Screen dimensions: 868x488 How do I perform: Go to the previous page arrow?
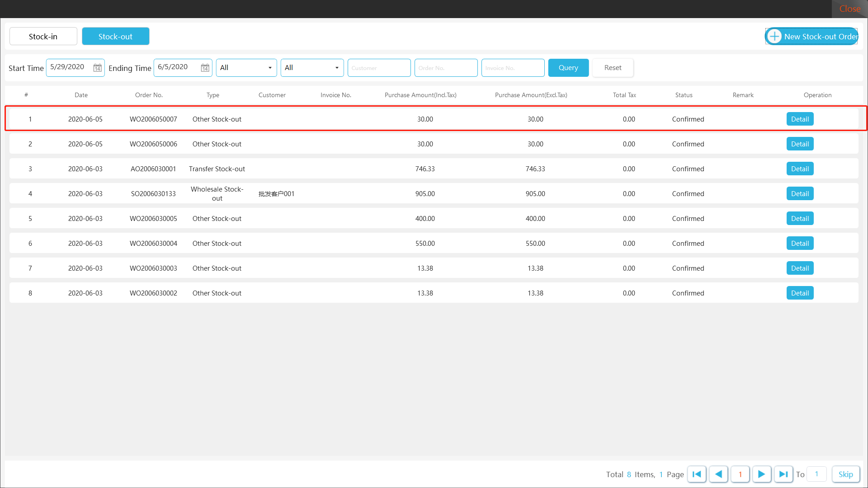pyautogui.click(x=718, y=474)
